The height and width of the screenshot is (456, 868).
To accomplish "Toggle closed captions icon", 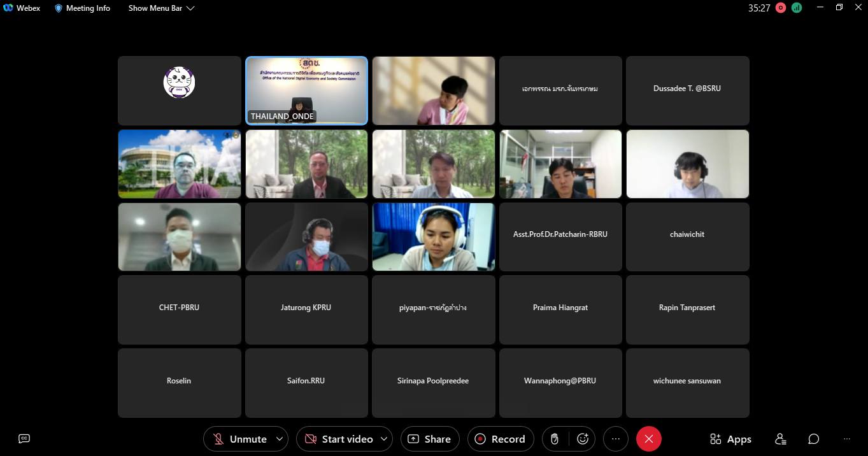I will (x=24, y=438).
